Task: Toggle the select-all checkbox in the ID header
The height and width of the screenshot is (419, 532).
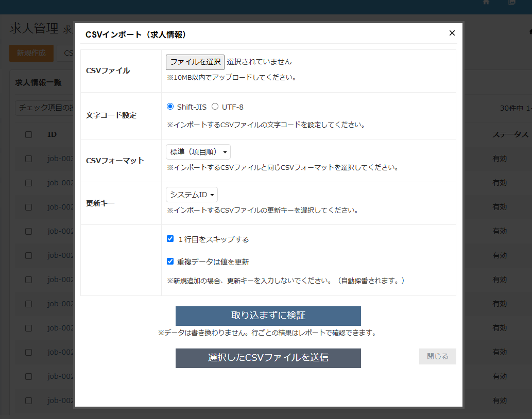Action: click(28, 134)
